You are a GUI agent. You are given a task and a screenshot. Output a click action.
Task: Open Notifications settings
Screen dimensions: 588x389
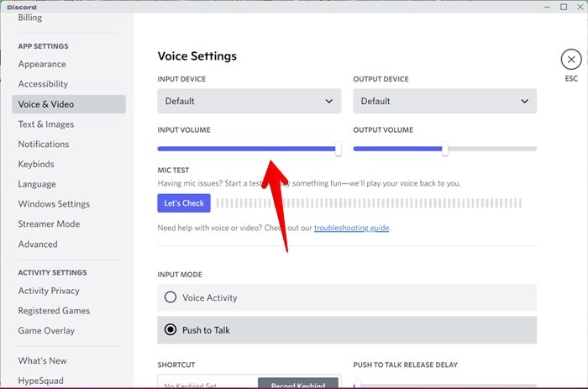pyautogui.click(x=44, y=144)
